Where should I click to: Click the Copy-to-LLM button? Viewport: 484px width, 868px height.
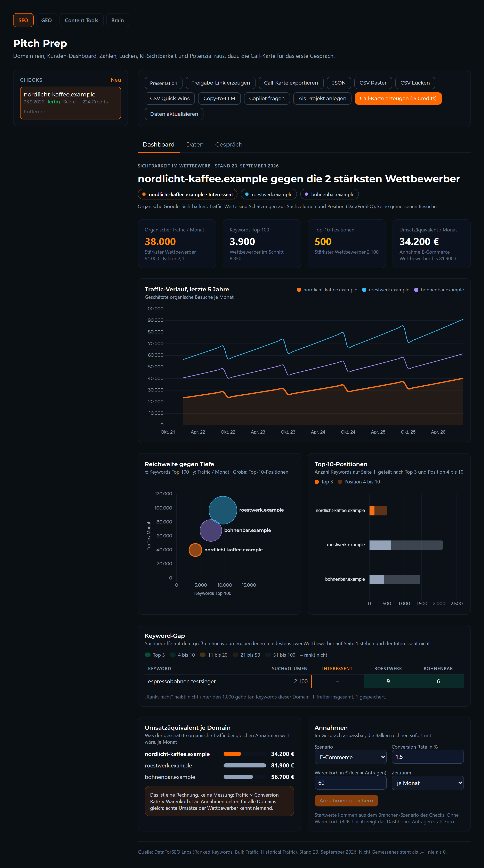point(219,98)
